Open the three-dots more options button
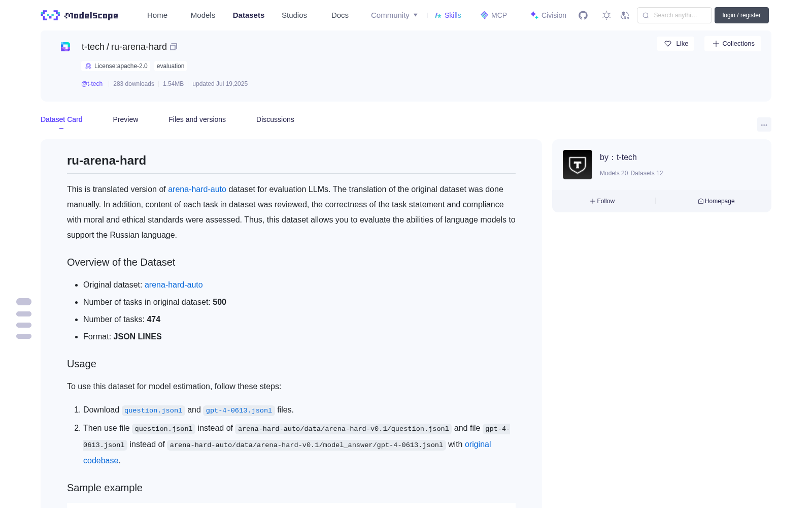This screenshot has width=812, height=508. point(764,124)
